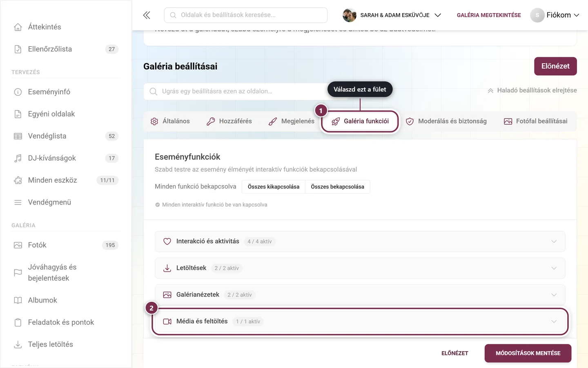Viewport: 588px width, 368px height.
Task: Open the Fiókom account dropdown
Action: [555, 15]
